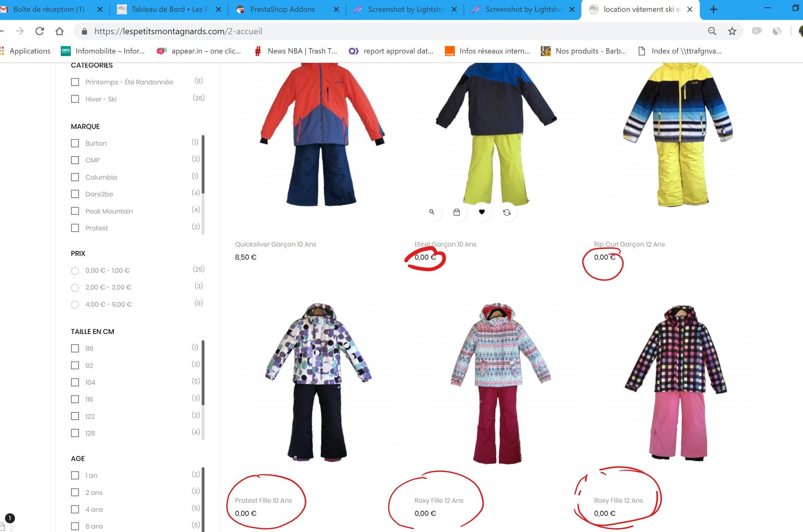Viewport: 803px width, 532px height.
Task: Check age 1 an filter
Action: (x=75, y=476)
